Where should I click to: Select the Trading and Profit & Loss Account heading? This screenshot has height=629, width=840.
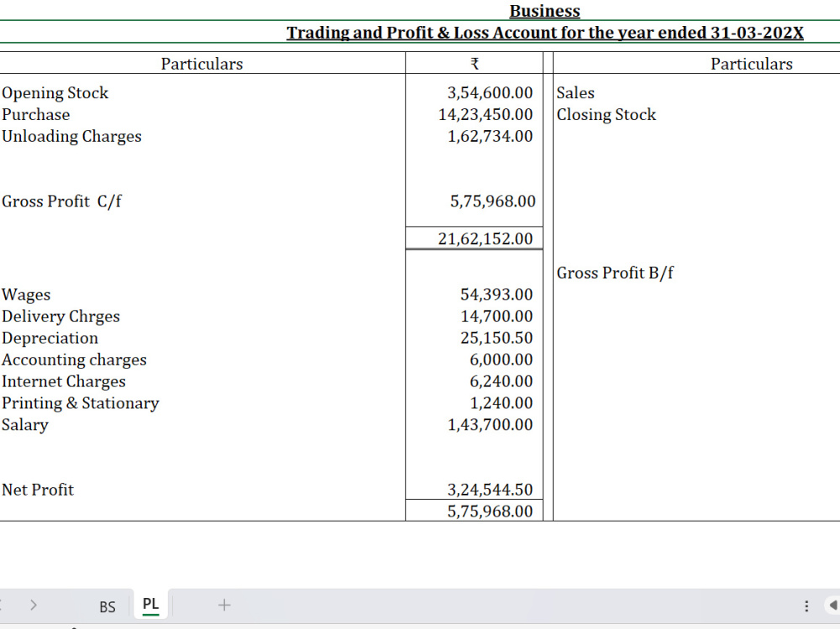[545, 33]
